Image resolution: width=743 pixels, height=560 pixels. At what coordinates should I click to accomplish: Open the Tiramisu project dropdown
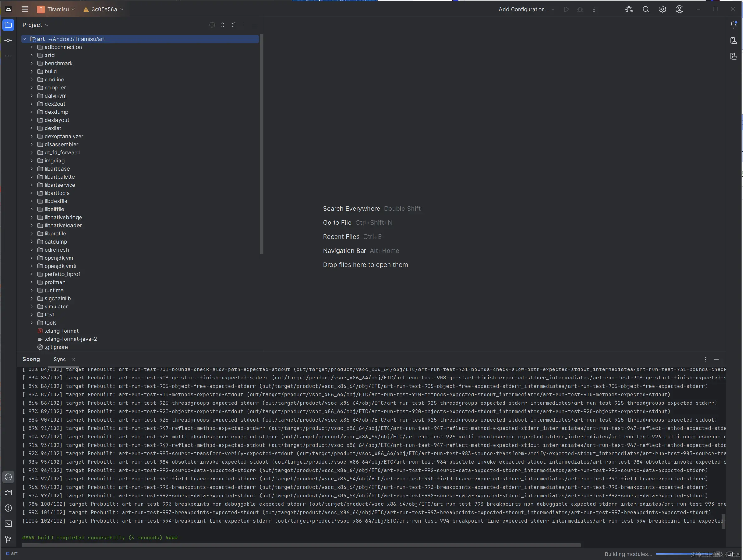point(56,9)
